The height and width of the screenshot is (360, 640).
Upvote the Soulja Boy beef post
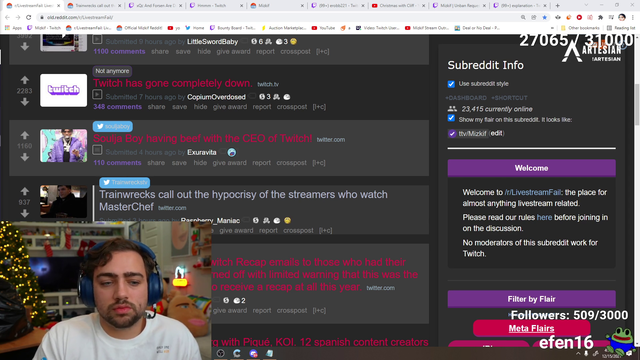[24, 135]
